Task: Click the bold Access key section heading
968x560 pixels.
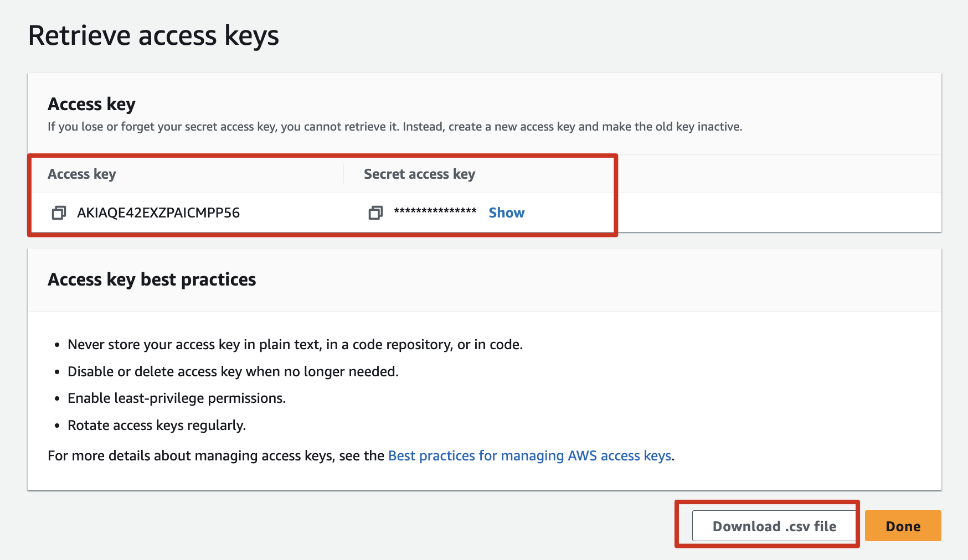Action: point(91,104)
